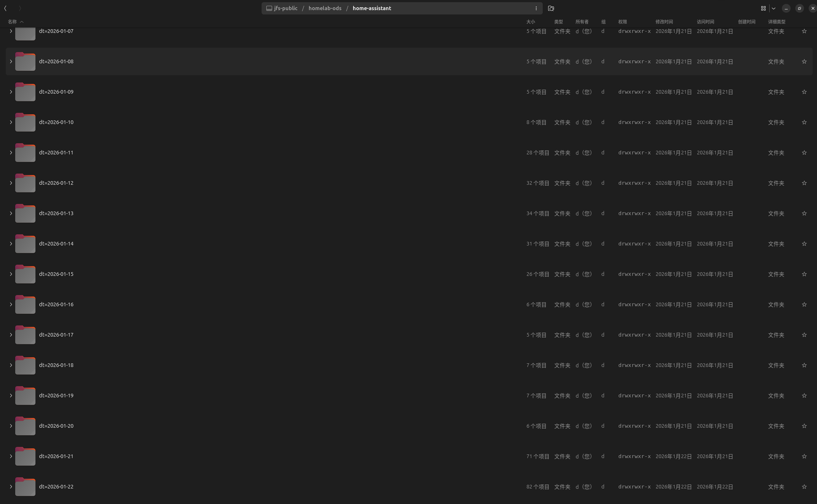Screen dimensions: 817x504
Task: Select the dt=2026-01-17 folder icon
Action: (25, 335)
